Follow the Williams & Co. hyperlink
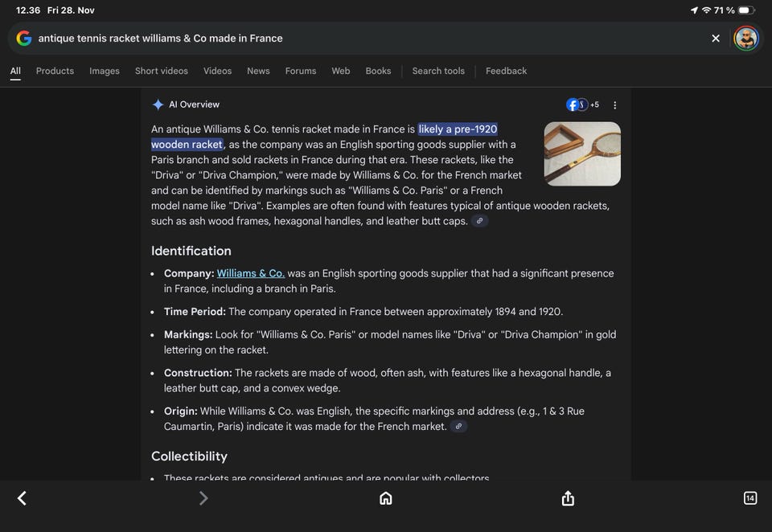 (x=251, y=273)
